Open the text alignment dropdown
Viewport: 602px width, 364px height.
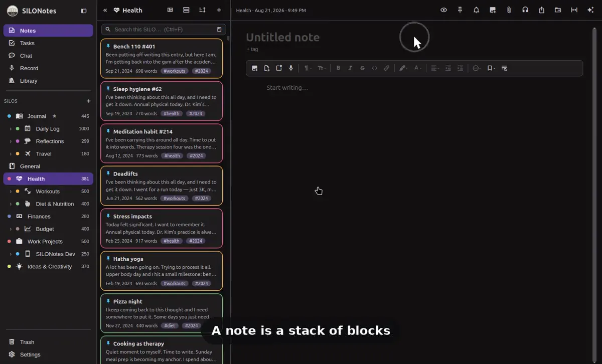[434, 68]
